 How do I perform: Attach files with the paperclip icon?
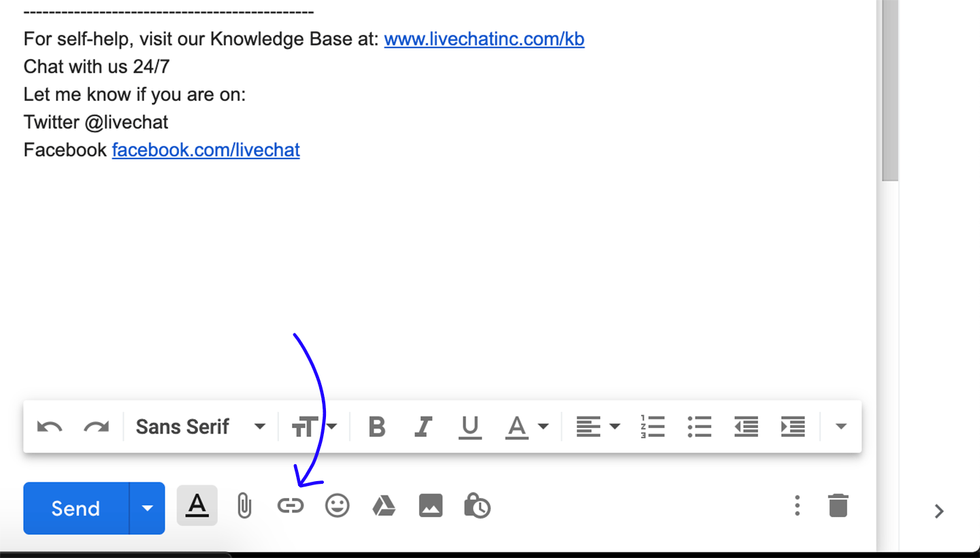[244, 506]
